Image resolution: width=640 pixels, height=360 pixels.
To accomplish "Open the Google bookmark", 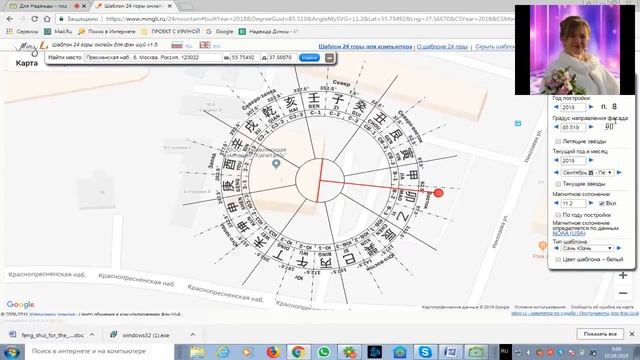I will pyautogui.click(x=220, y=31).
